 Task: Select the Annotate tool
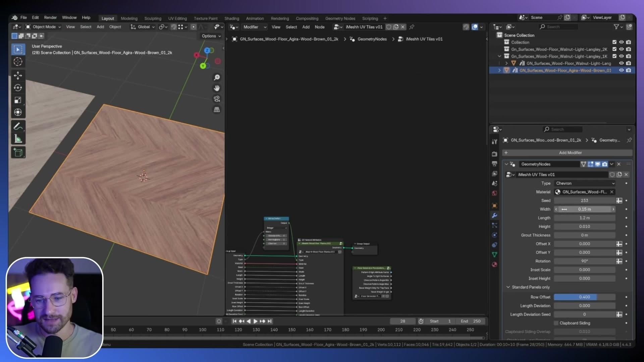(x=18, y=126)
